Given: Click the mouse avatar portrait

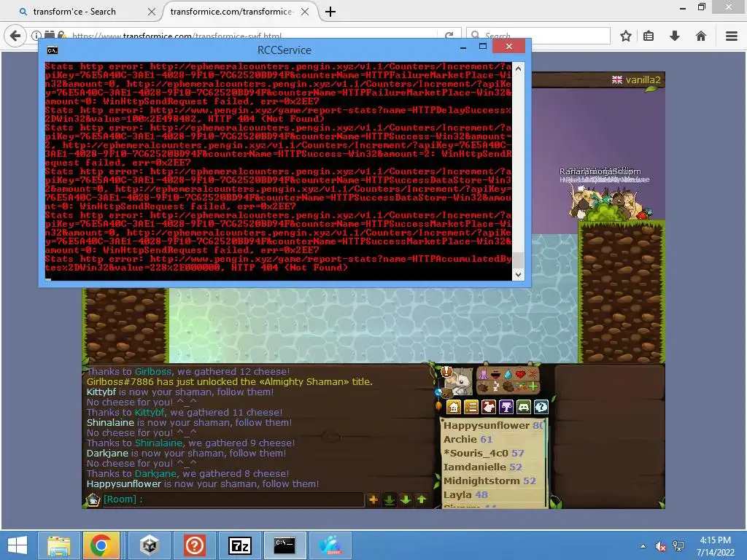Looking at the screenshot, I should click(x=460, y=382).
